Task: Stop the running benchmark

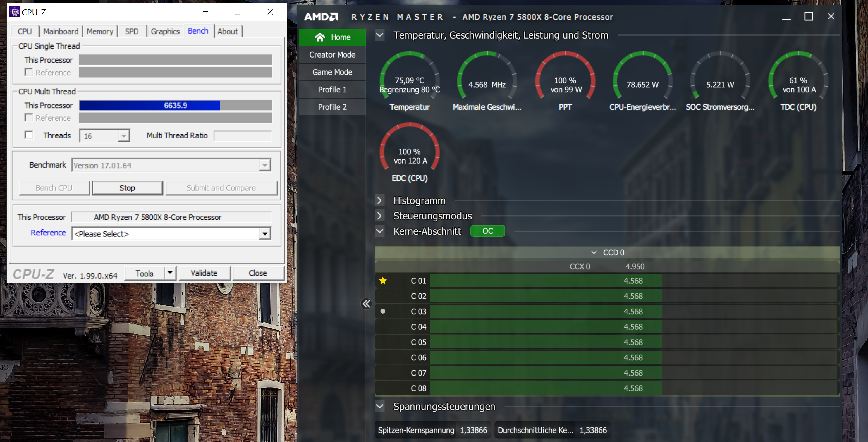Action: click(x=127, y=188)
